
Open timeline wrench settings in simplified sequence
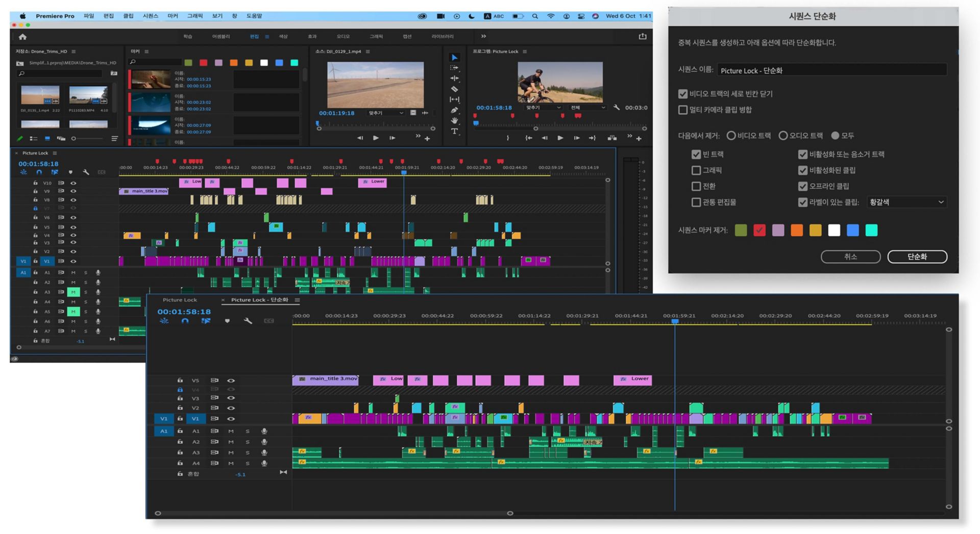(248, 321)
